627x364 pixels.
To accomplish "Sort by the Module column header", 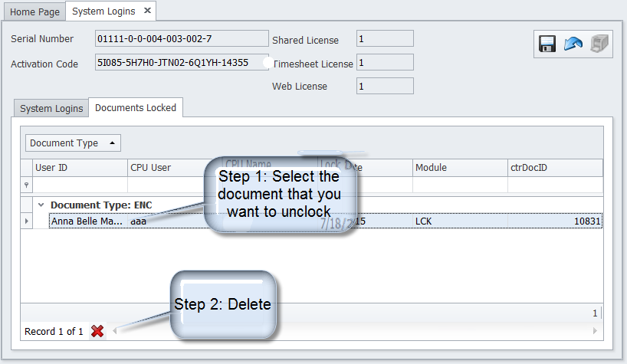I will point(459,167).
